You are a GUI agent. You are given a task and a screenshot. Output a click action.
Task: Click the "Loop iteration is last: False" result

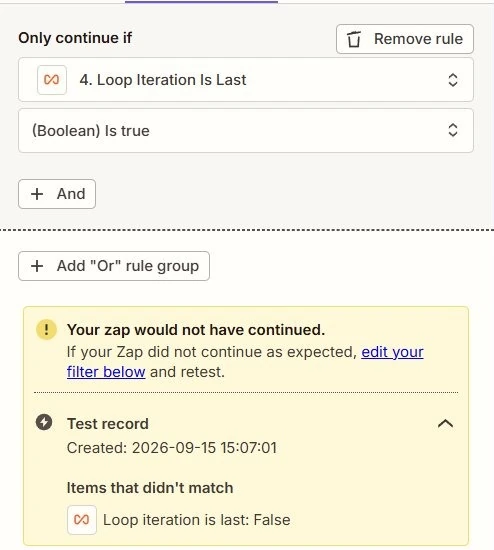pyautogui.click(x=196, y=520)
